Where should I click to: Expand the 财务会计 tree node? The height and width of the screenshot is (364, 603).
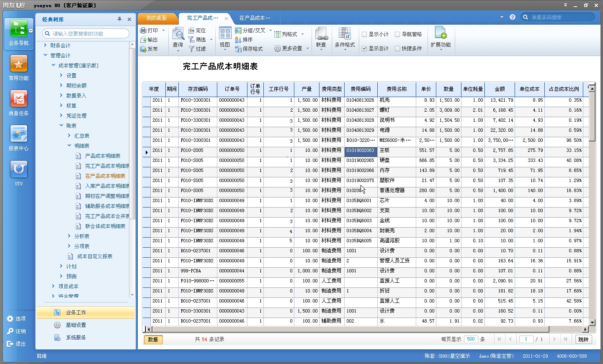coord(45,45)
